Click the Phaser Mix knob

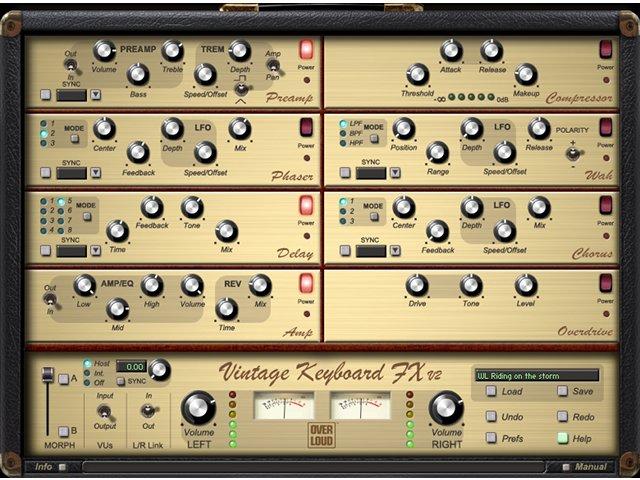tap(240, 129)
